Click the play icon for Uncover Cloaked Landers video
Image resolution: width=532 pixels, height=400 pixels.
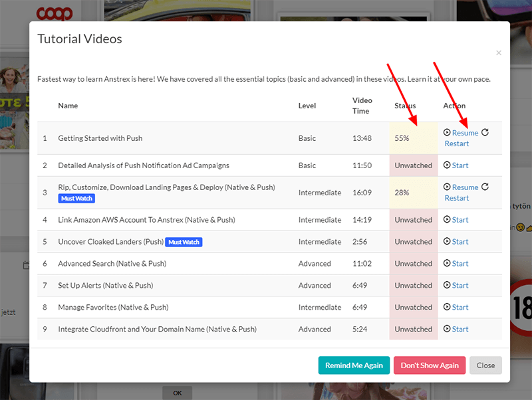(x=447, y=241)
